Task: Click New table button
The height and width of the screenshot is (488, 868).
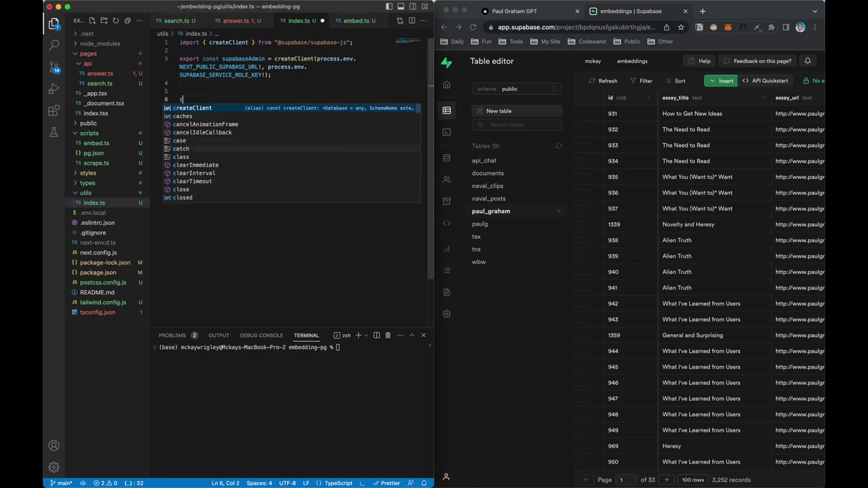Action: [x=517, y=111]
